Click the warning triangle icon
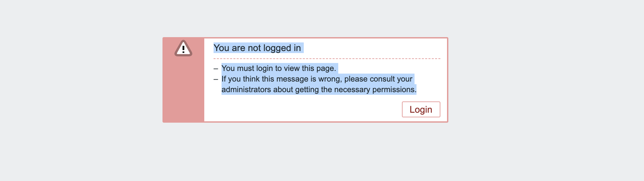 coord(183,49)
